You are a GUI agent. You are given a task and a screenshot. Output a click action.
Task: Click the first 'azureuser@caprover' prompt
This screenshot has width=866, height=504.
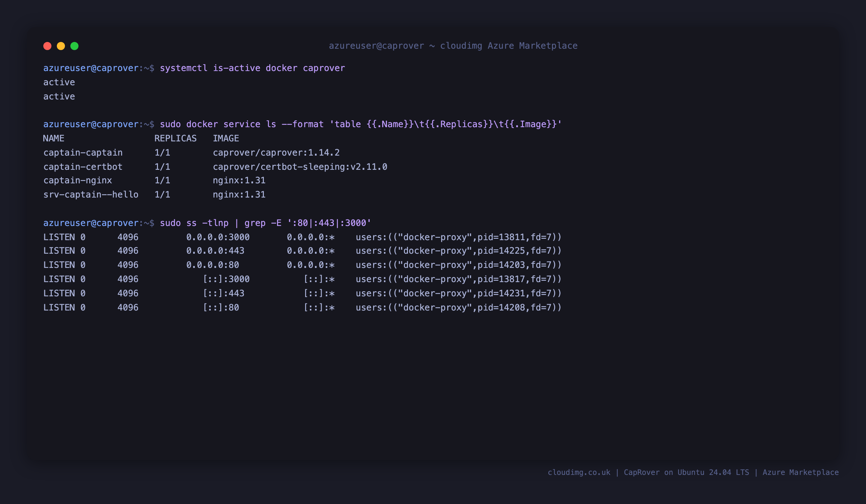coord(91,68)
